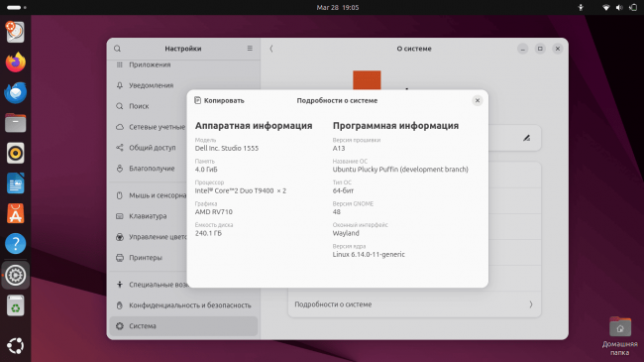Open Files manager from the dock
Screen dimensions: 644x362
[15, 123]
